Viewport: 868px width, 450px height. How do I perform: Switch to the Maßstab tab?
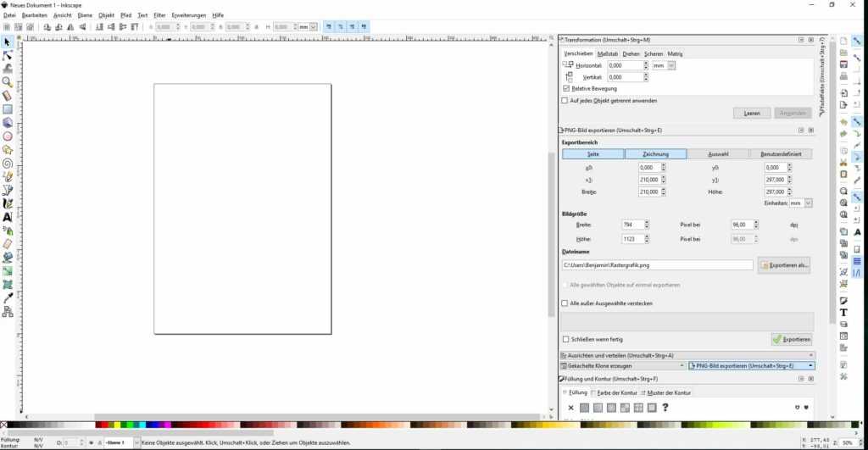pyautogui.click(x=607, y=53)
